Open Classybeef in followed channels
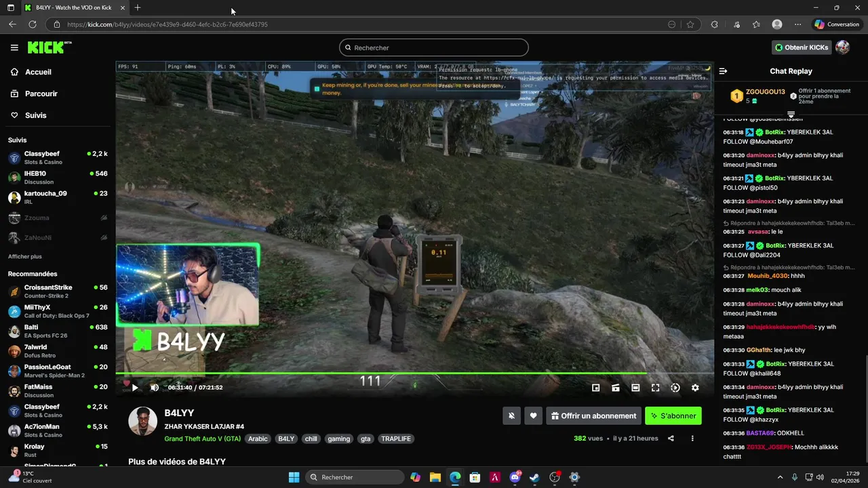868x488 pixels. tap(58, 158)
